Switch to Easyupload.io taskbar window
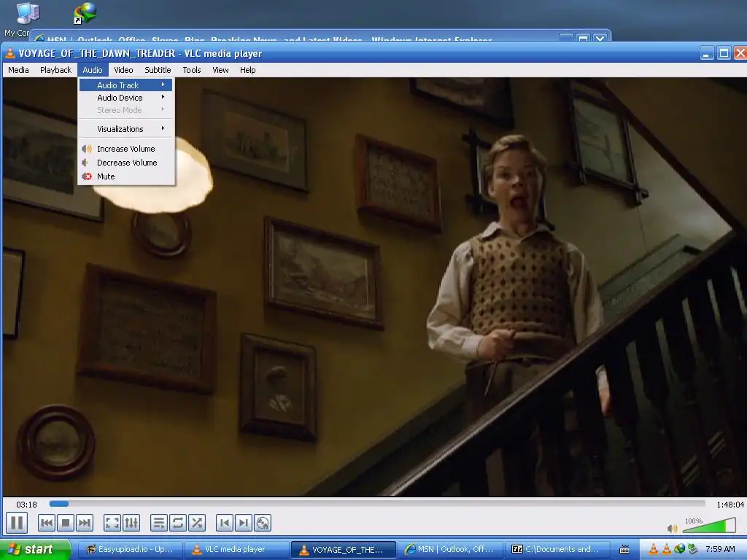The image size is (747, 560). pyautogui.click(x=130, y=550)
